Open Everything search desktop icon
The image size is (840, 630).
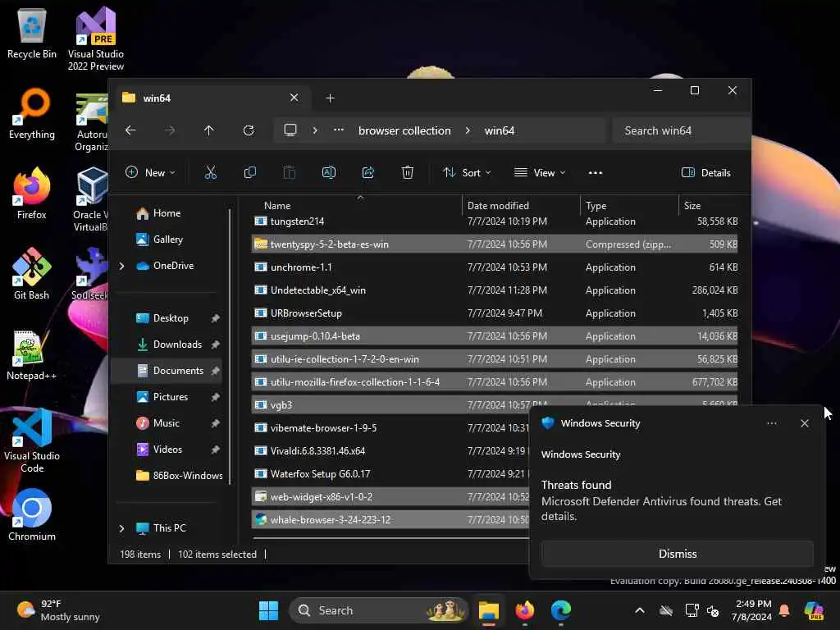[x=32, y=113]
